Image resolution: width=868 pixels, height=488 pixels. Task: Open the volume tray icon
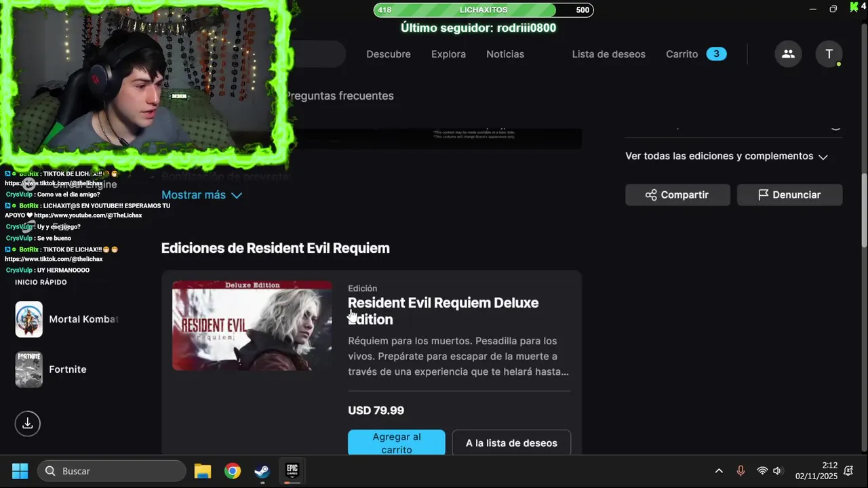pyautogui.click(x=778, y=471)
